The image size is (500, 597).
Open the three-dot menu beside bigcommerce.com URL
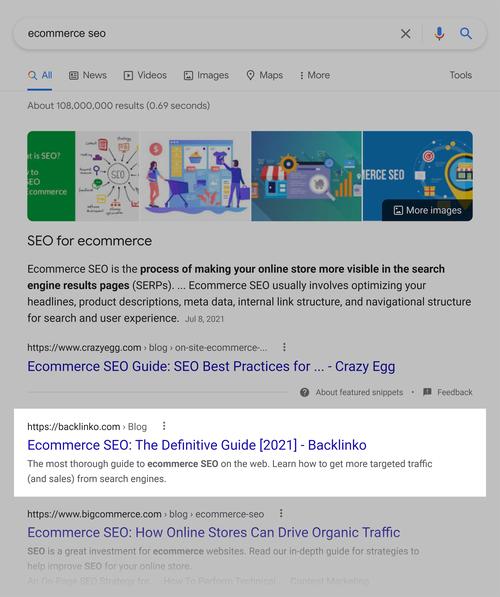click(281, 513)
